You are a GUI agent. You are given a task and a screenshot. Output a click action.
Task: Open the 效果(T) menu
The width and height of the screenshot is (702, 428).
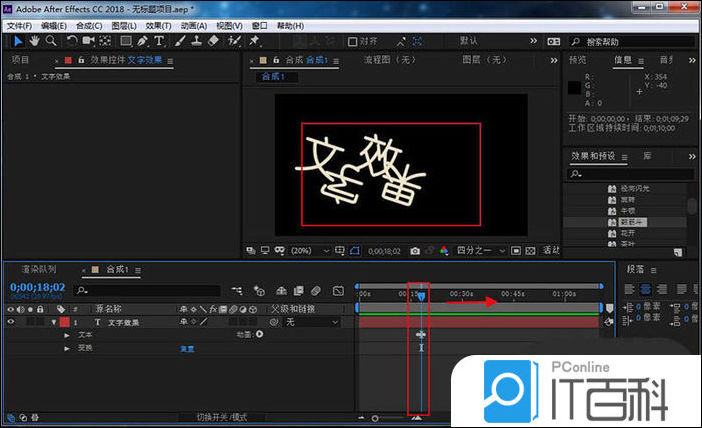158,25
